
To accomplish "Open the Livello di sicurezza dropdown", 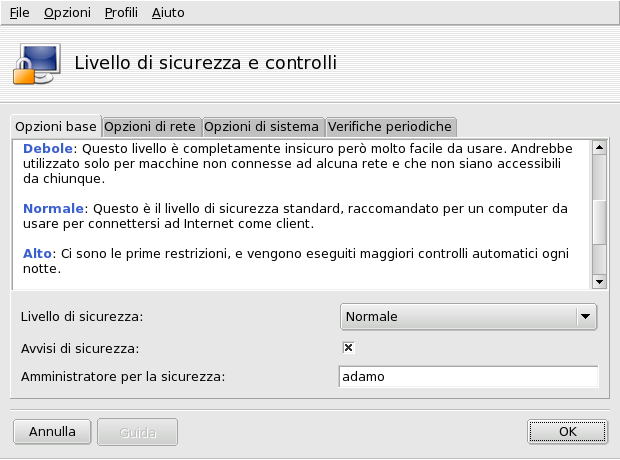I will (469, 317).
